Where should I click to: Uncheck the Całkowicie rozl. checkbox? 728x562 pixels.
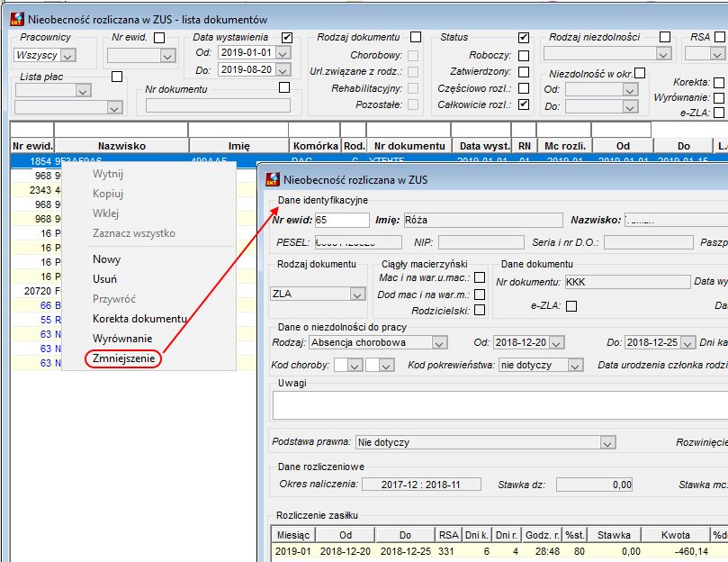pos(524,104)
